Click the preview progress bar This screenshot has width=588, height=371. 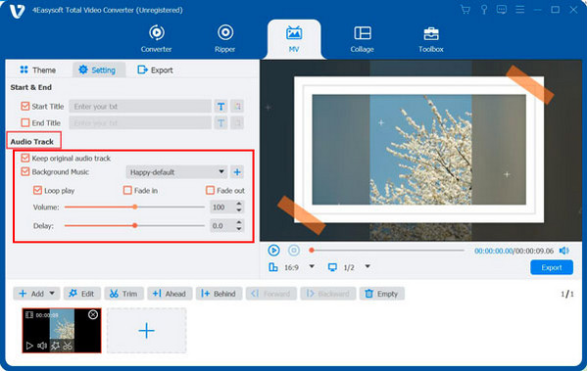click(x=387, y=250)
